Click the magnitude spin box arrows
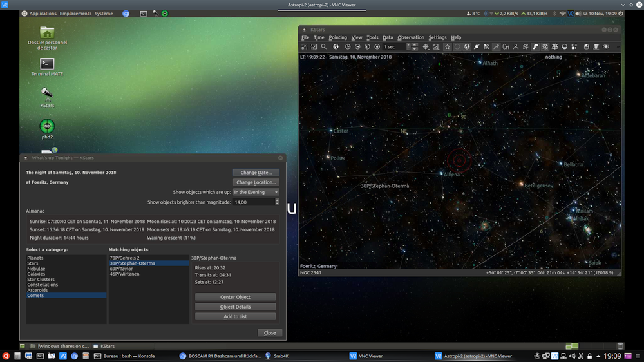 point(277,202)
